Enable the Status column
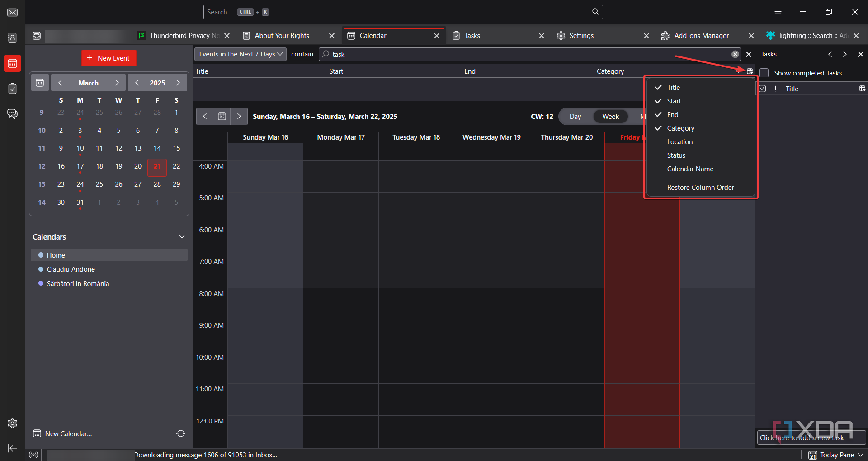The width and height of the screenshot is (868, 461). (x=701, y=155)
